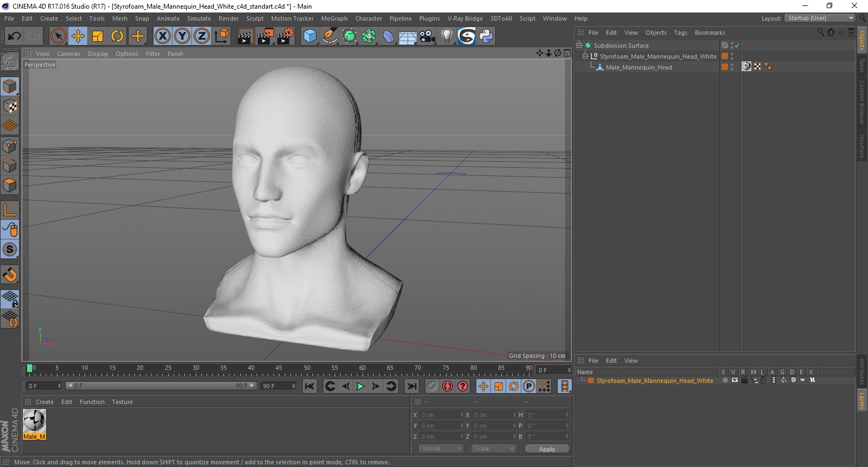Toggle visibility dots of Subdivision Surface

pyautogui.click(x=732, y=46)
